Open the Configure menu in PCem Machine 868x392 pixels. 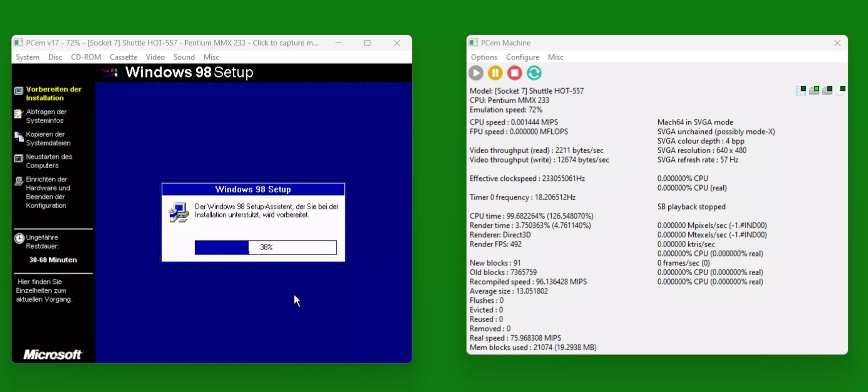tap(523, 57)
